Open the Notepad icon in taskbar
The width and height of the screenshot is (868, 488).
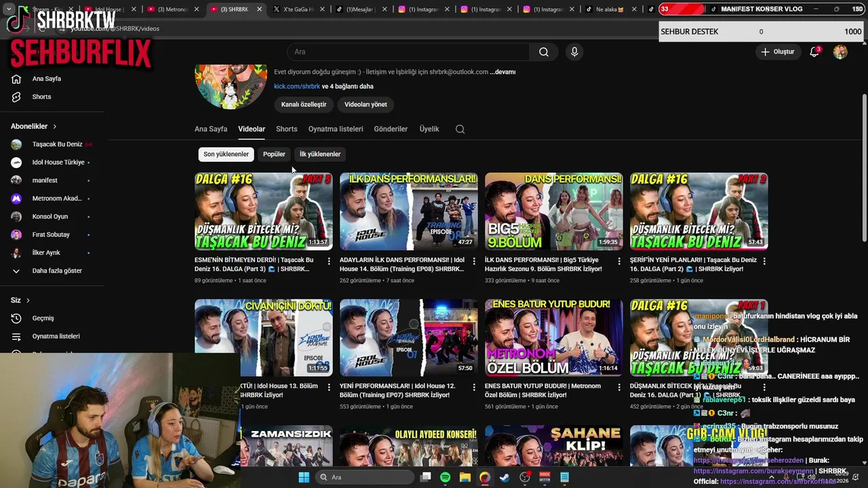pos(564,477)
